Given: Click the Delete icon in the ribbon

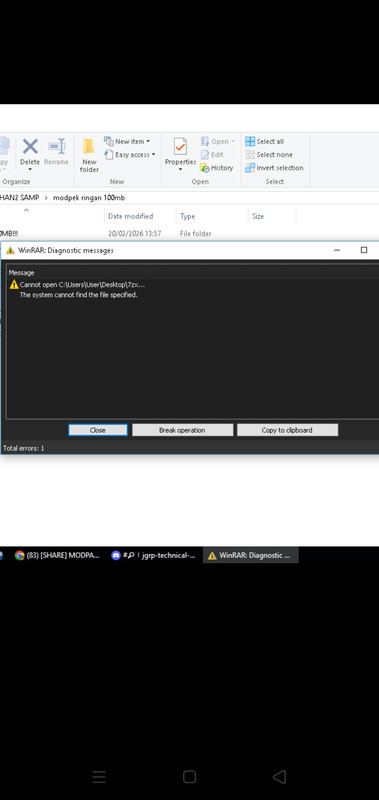Looking at the screenshot, I should click(30, 146).
